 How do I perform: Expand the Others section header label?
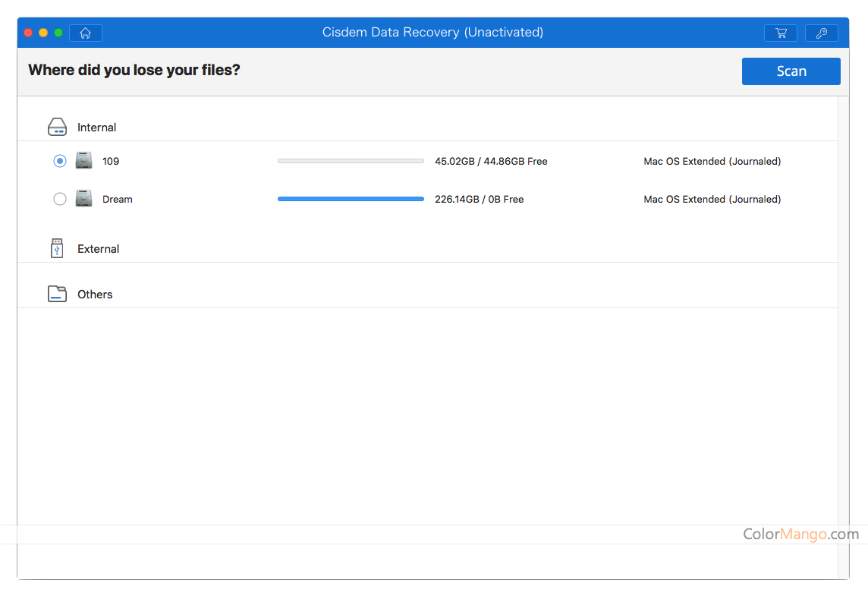click(95, 295)
